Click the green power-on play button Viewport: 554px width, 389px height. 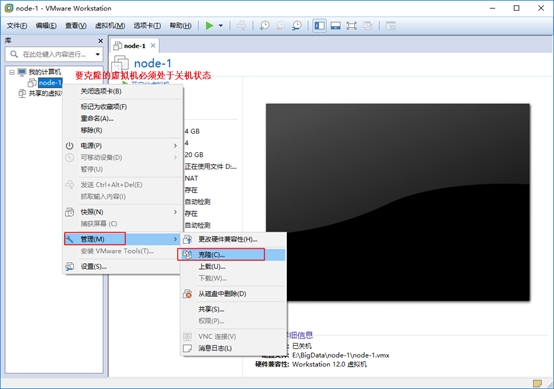click(209, 25)
